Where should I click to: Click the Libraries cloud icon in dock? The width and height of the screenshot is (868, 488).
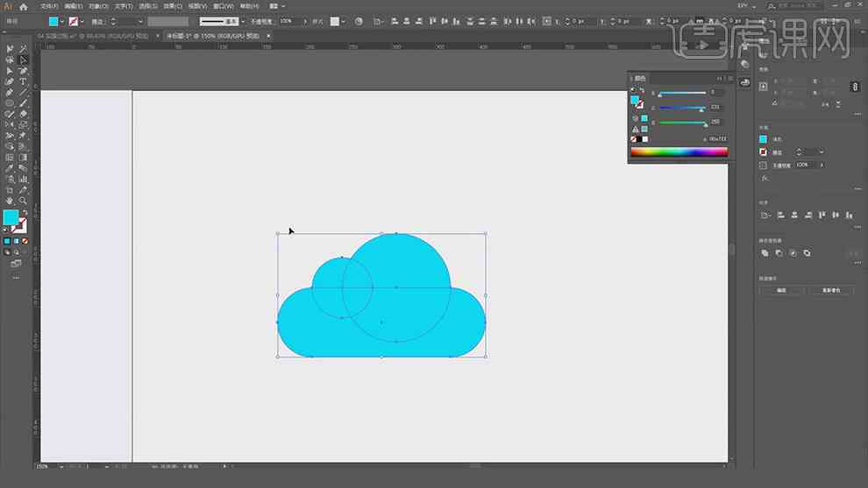click(745, 82)
